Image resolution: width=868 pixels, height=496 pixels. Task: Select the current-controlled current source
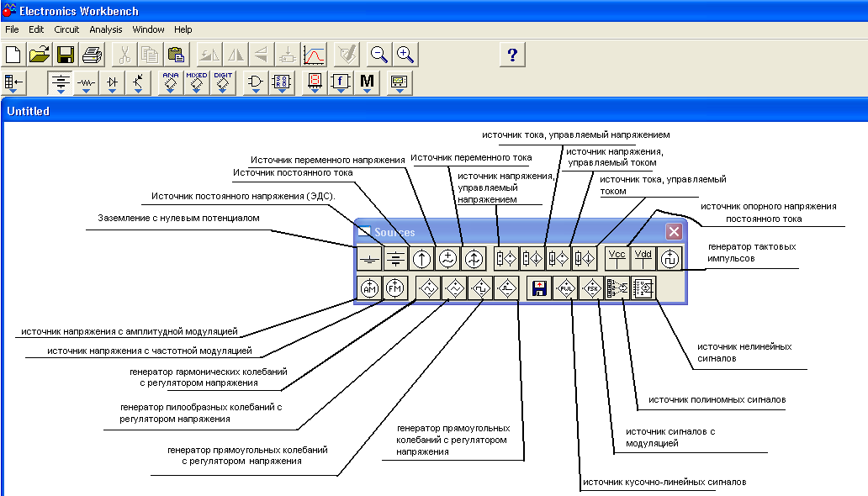point(584,259)
